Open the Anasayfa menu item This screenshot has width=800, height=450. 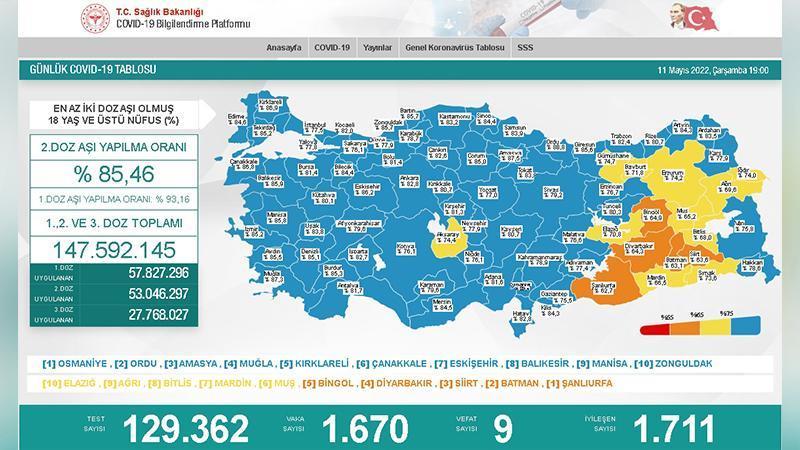click(x=284, y=47)
